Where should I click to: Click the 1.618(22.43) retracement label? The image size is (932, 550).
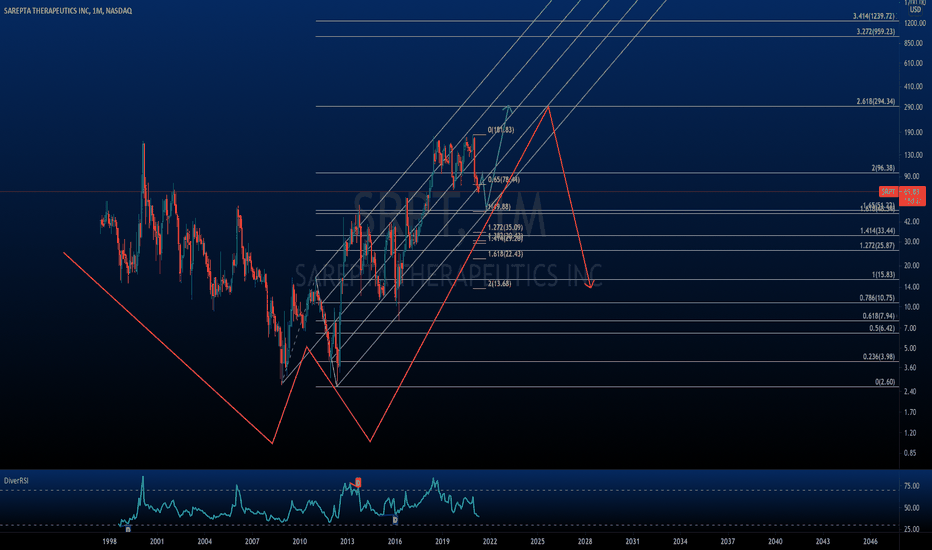click(x=505, y=254)
